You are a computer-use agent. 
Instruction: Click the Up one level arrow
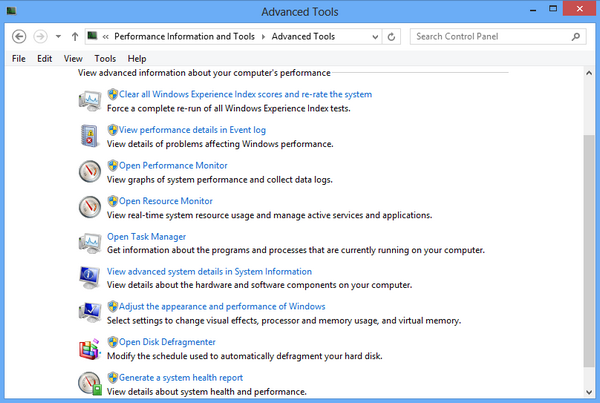pyautogui.click(x=75, y=37)
